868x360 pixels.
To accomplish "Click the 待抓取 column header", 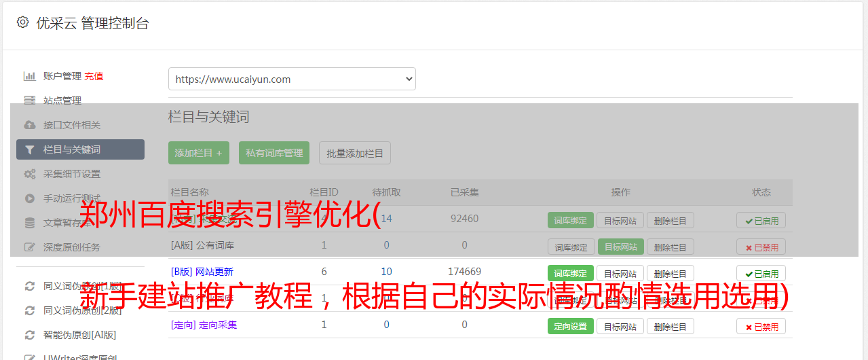I will point(386,192).
